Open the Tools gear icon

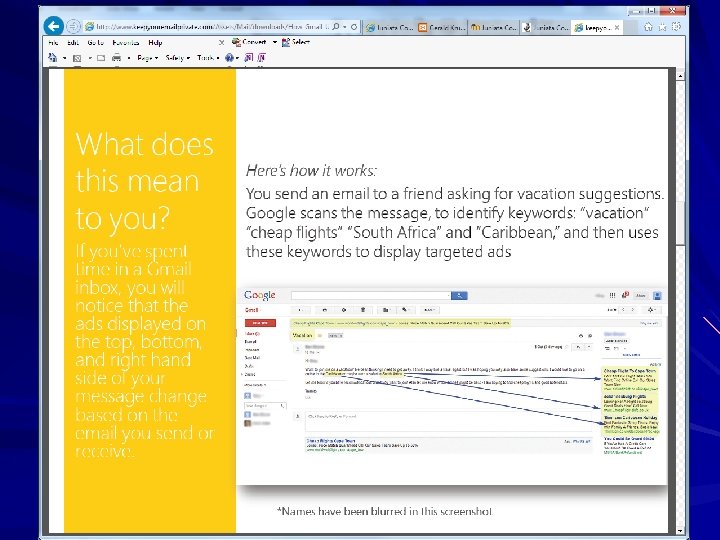click(x=676, y=27)
